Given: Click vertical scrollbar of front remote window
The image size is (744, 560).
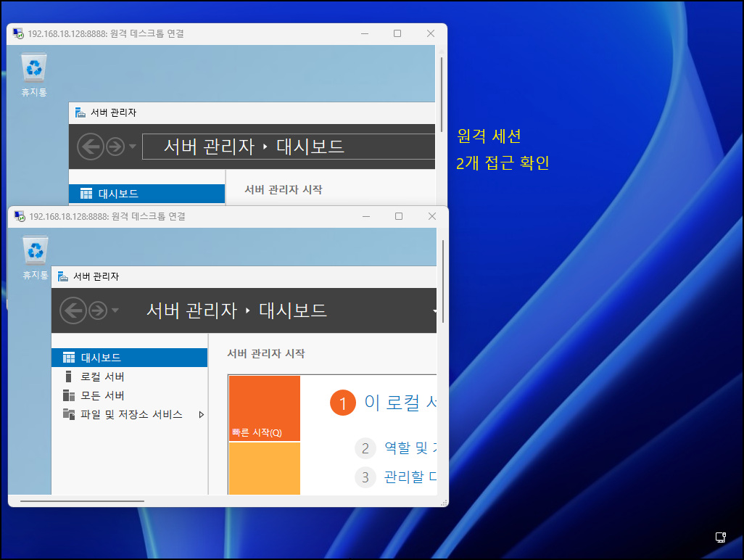Looking at the screenshot, I should [442, 281].
